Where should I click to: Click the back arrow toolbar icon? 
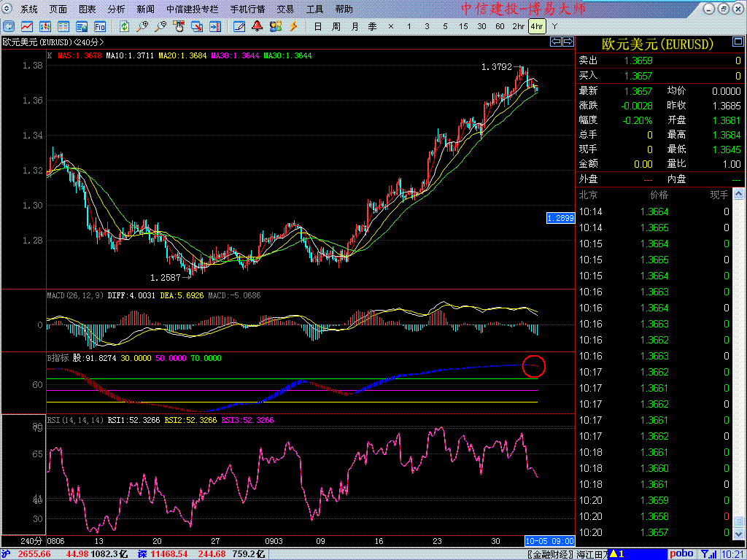click(9, 27)
